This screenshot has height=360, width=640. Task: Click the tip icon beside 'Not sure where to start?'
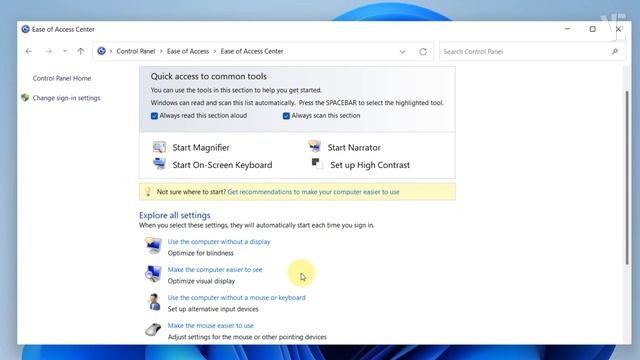(x=148, y=191)
